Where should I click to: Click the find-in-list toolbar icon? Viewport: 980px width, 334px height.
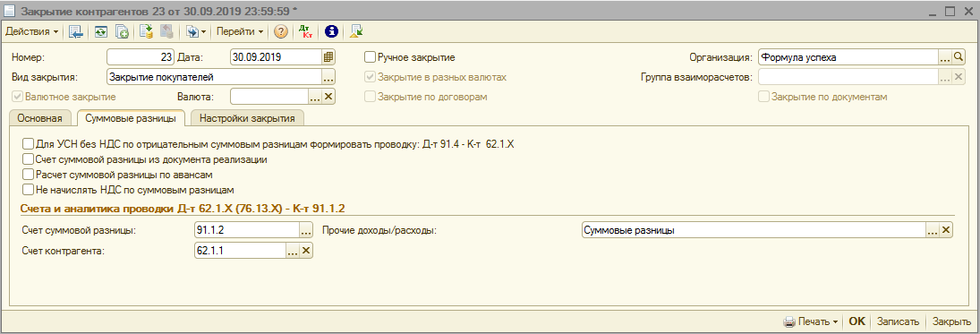coord(76,31)
